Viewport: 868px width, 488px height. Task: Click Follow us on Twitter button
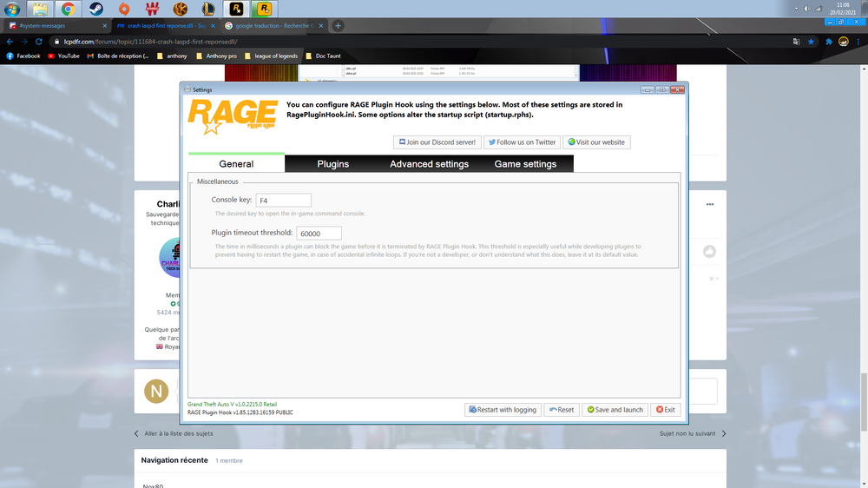pyautogui.click(x=522, y=142)
